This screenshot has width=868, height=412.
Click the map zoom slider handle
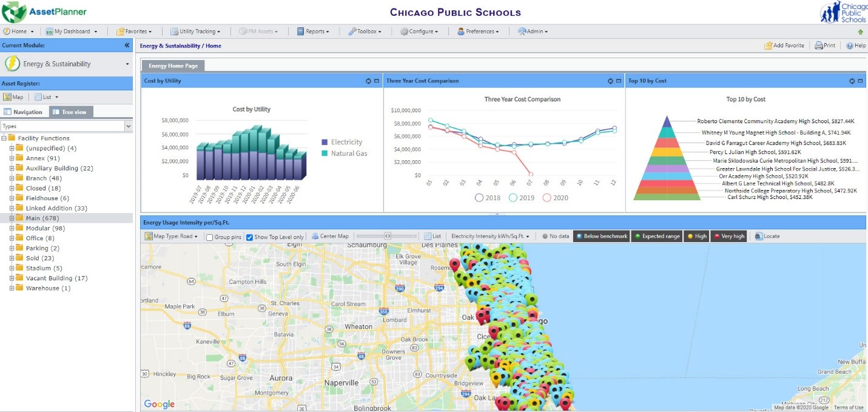[388, 236]
